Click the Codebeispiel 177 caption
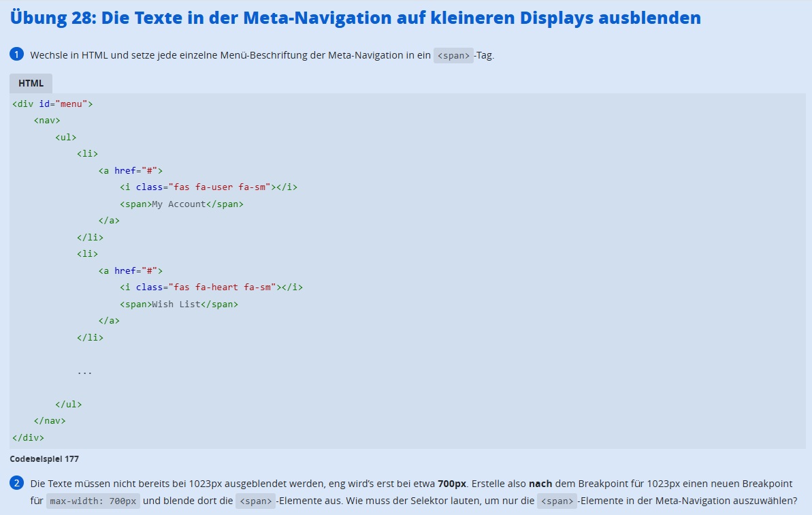Viewport: 812px width, 515px height. pos(44,459)
